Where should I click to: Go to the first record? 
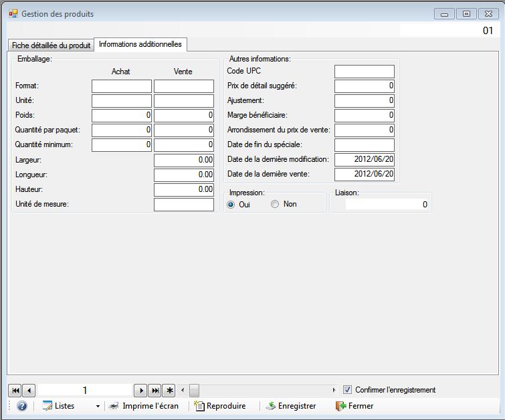(x=15, y=390)
